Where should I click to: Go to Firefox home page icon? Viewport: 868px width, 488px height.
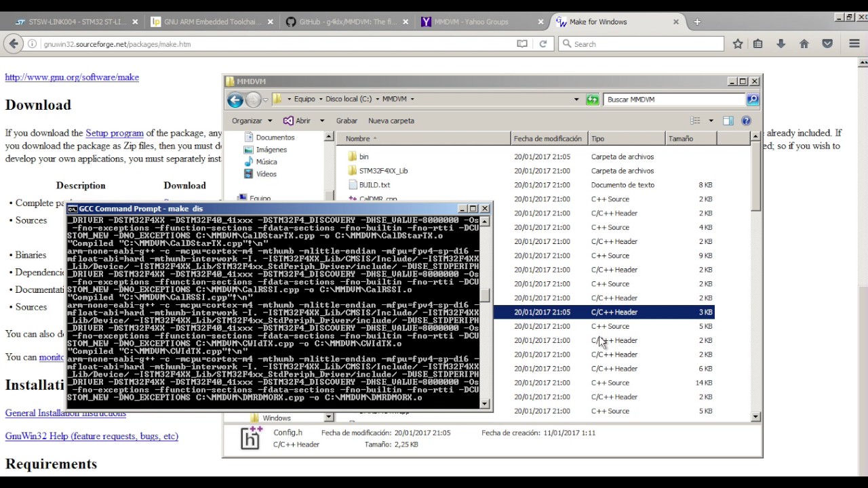[x=804, y=44]
